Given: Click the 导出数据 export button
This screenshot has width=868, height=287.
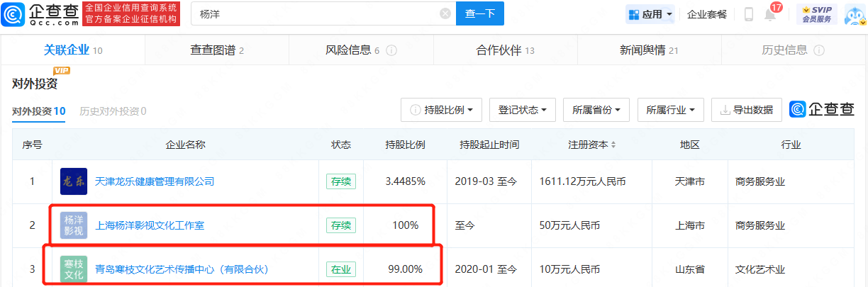Looking at the screenshot, I should coord(747,110).
